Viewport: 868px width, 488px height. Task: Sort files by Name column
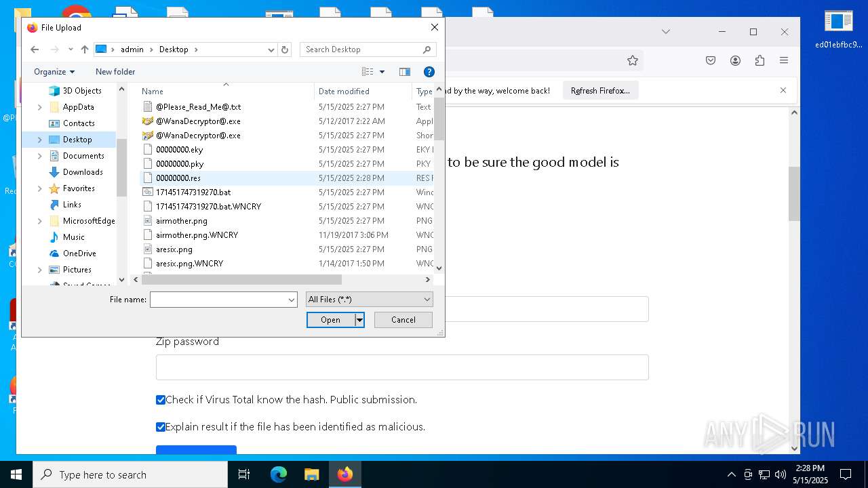coord(153,91)
